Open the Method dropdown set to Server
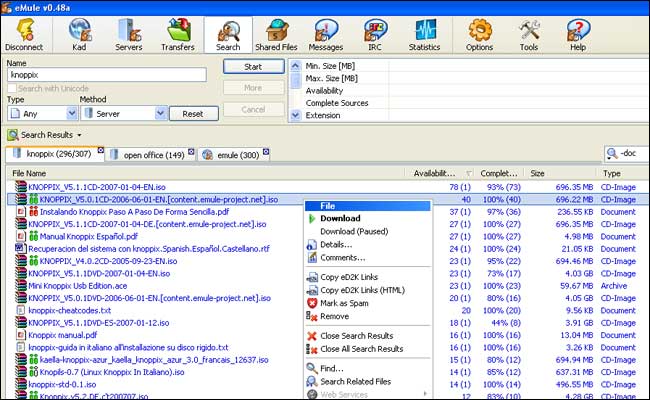 [161, 114]
